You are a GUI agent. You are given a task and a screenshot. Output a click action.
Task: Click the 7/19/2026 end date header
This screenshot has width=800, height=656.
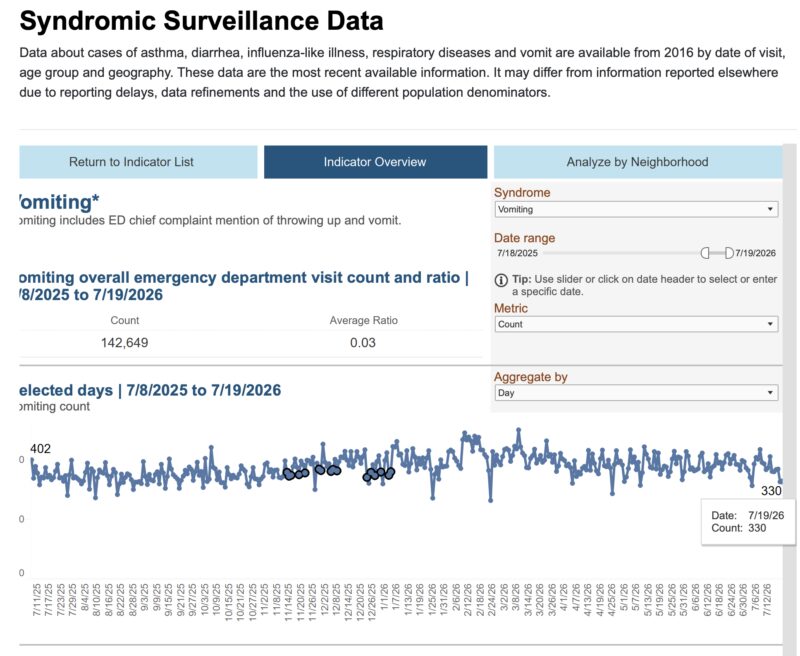(x=756, y=253)
